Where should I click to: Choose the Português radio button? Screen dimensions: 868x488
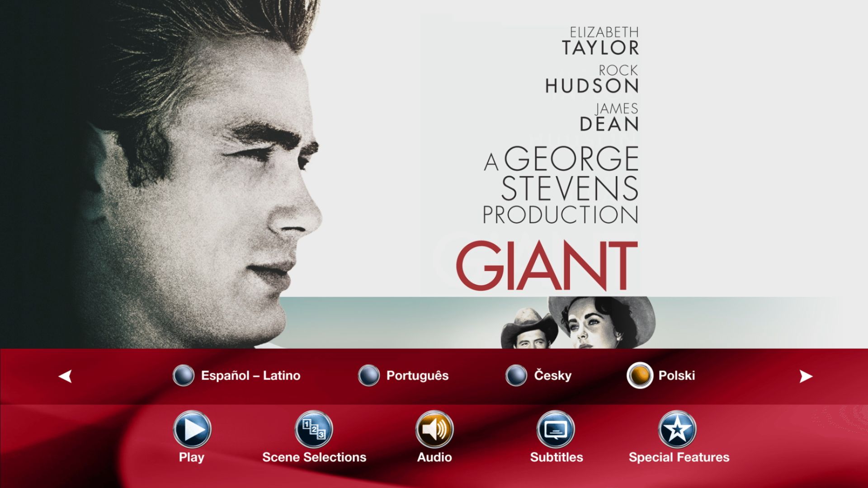click(x=369, y=375)
